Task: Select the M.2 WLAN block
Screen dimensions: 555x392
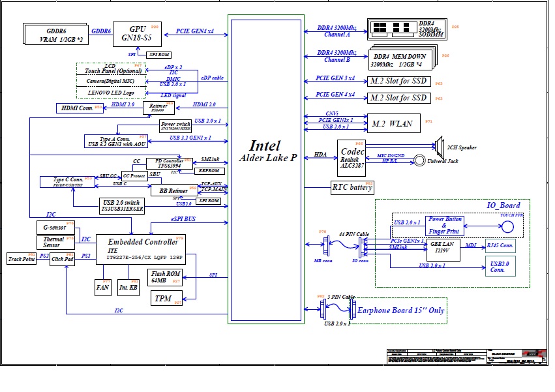Action: [x=394, y=123]
